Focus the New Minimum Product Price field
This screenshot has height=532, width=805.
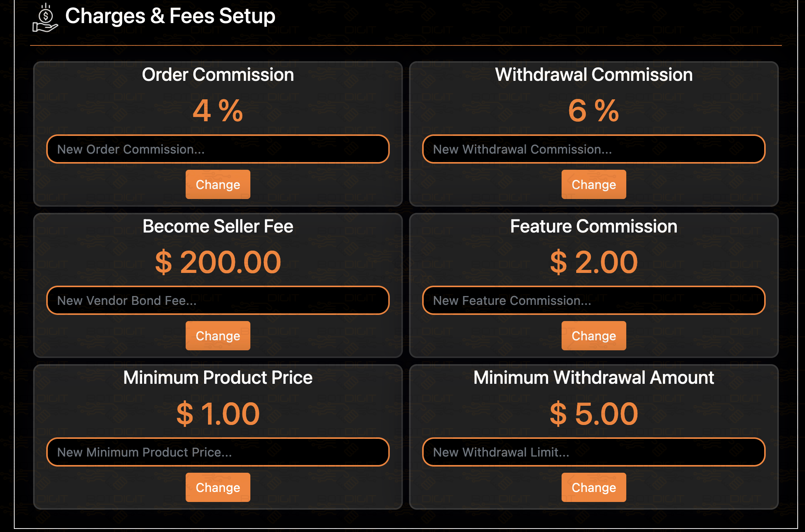pyautogui.click(x=218, y=452)
